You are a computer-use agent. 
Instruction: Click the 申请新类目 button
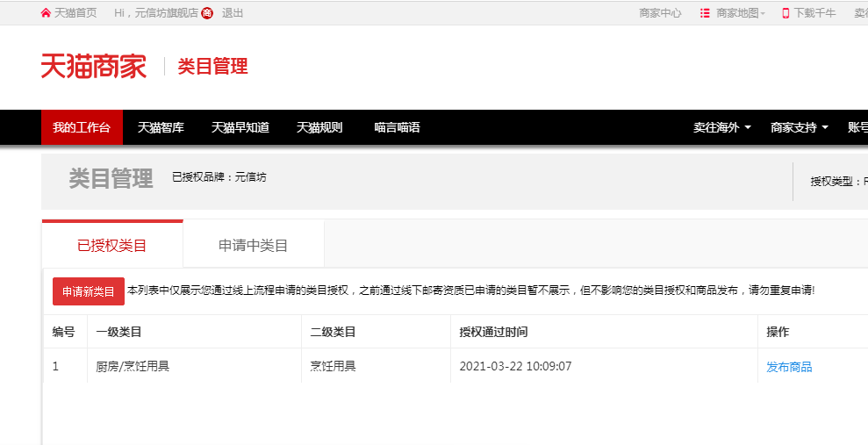tap(89, 291)
